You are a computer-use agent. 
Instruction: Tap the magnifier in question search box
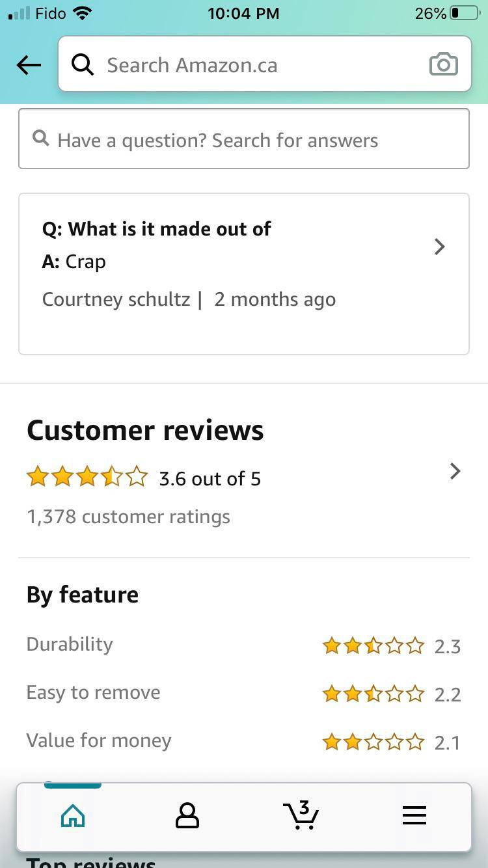tap(41, 139)
